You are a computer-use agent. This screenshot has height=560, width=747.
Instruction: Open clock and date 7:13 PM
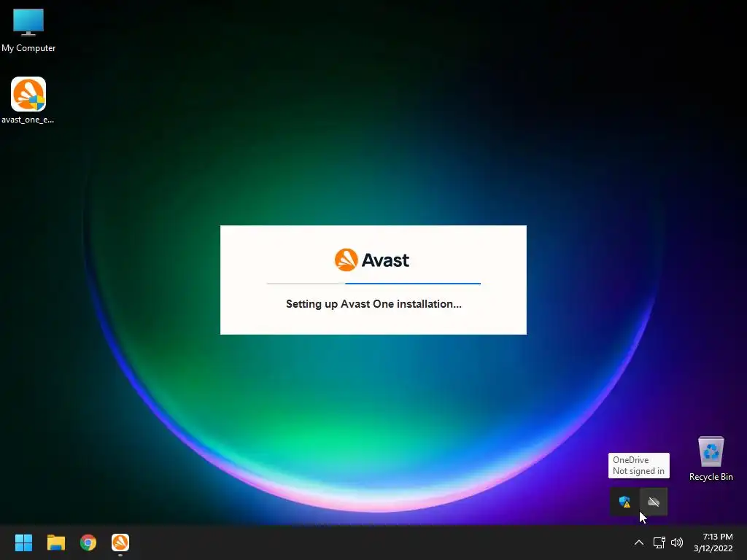point(713,542)
